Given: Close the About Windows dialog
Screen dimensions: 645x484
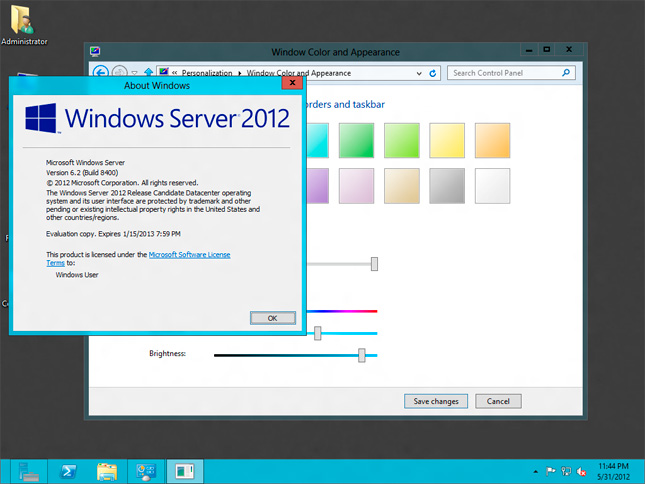Looking at the screenshot, I should 292,83.
